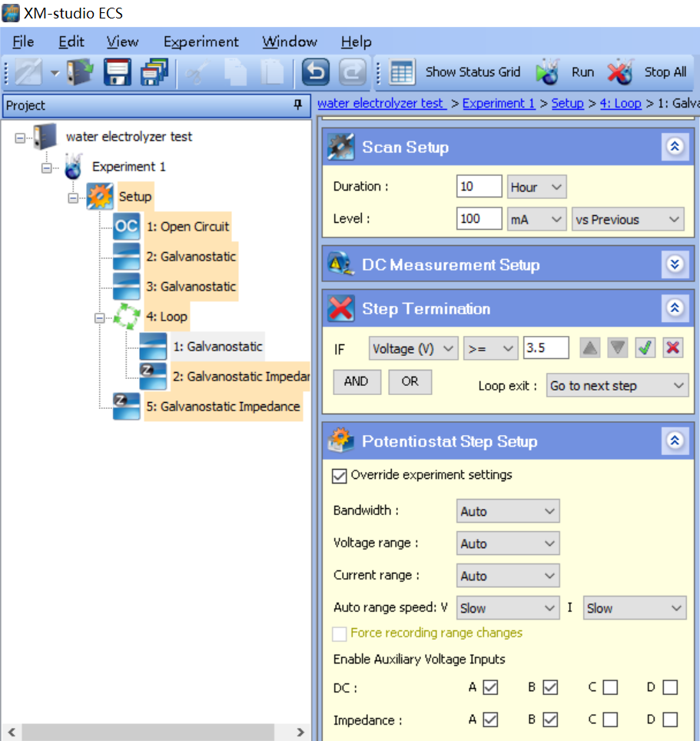700x741 pixels.
Task: Click the AND condition button
Action: click(357, 382)
